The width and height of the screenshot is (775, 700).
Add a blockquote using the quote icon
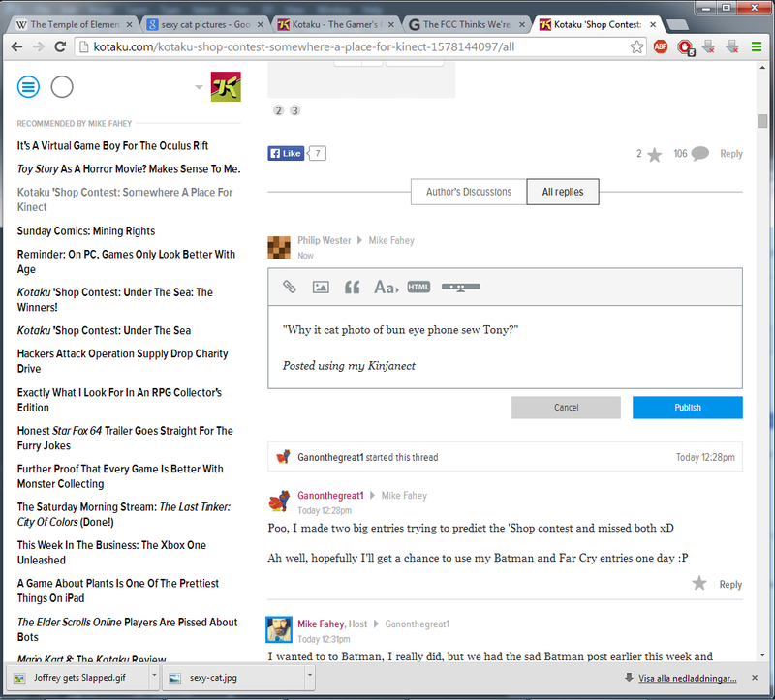pos(352,287)
